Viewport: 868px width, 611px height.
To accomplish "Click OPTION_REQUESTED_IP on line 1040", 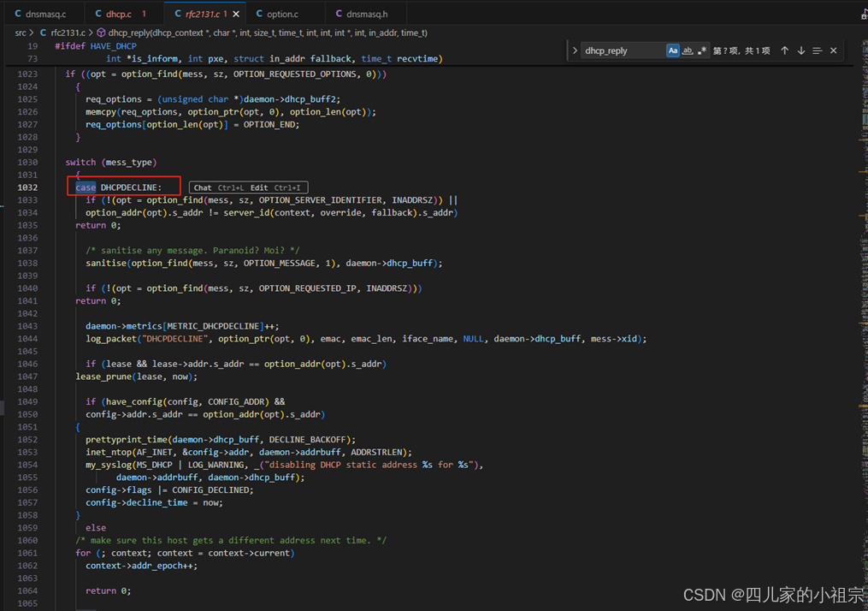I will point(307,288).
